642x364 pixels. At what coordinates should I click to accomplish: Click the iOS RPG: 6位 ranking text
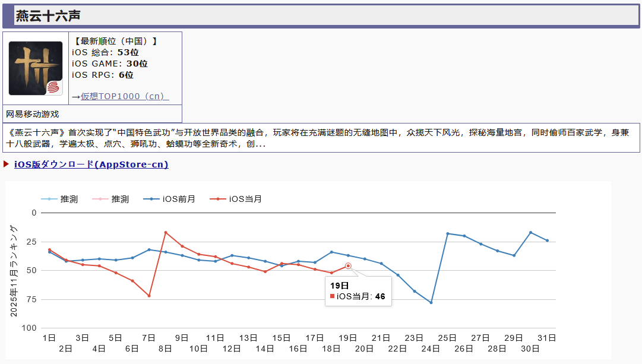click(x=103, y=75)
